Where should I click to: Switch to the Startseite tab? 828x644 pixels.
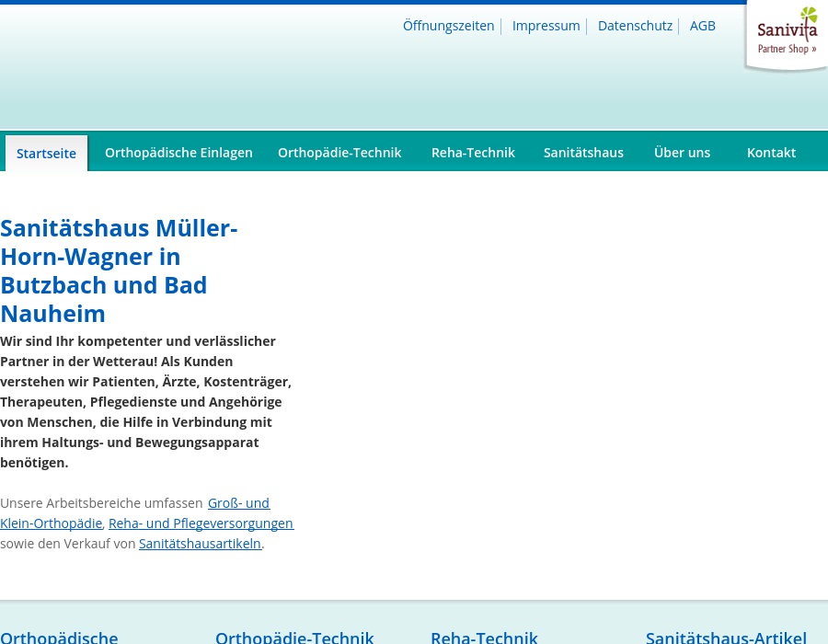click(46, 153)
